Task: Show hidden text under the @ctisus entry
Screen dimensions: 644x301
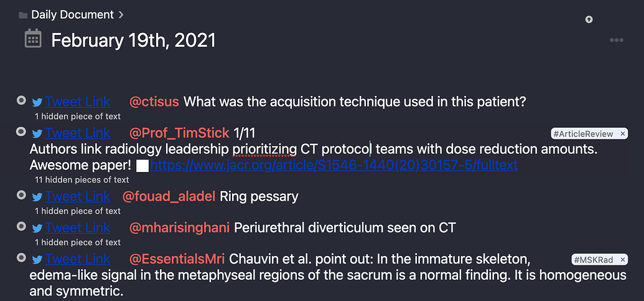Action: [x=78, y=117]
